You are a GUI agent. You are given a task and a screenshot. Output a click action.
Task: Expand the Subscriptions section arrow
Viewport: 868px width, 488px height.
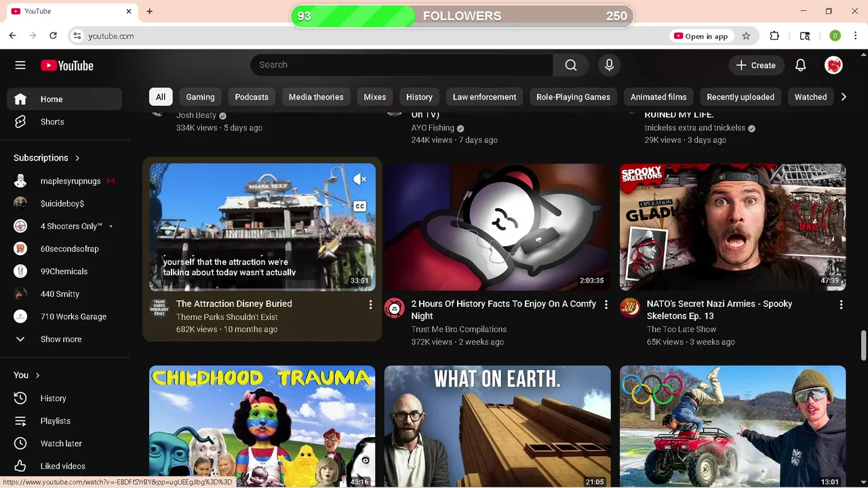(77, 158)
